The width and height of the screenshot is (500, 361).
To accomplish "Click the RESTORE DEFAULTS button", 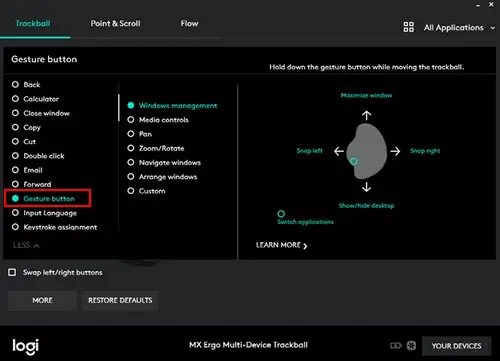I will click(120, 300).
